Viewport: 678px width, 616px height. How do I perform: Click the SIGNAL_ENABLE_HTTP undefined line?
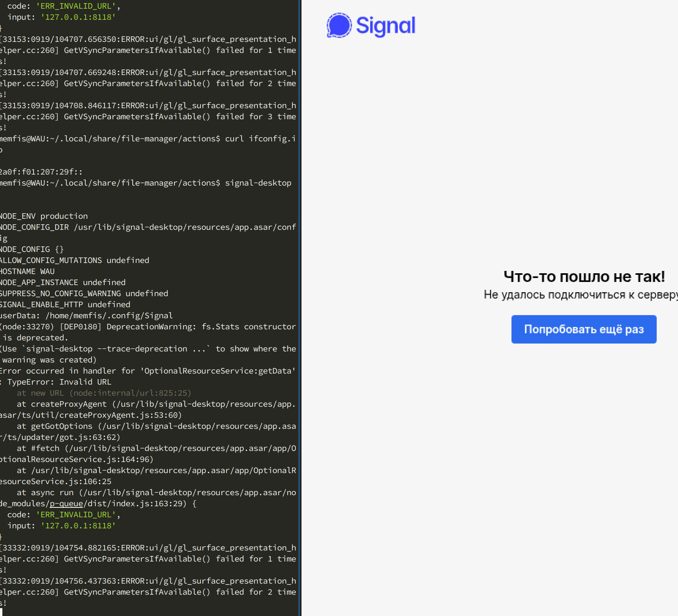[65, 304]
